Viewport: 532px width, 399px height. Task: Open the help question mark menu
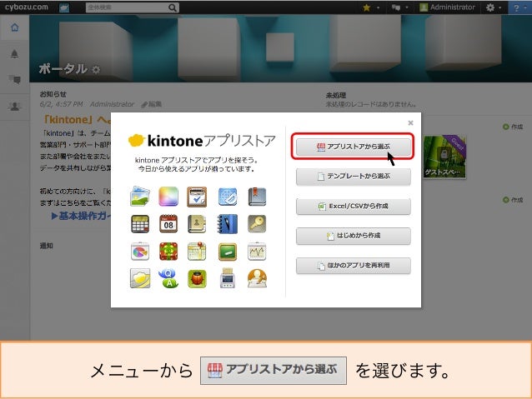[519, 7]
